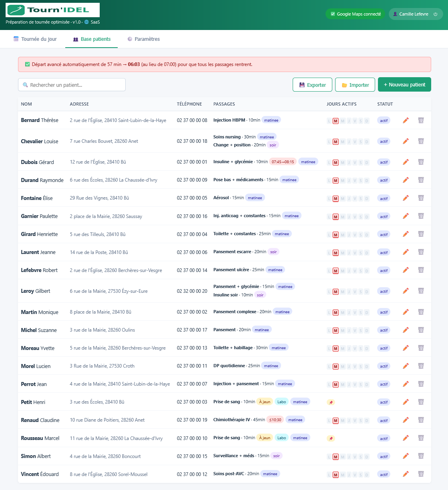Click the NOM column header

[x=26, y=104]
